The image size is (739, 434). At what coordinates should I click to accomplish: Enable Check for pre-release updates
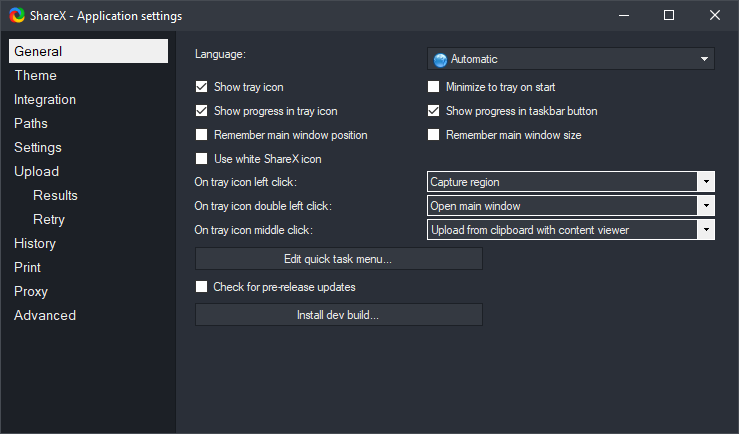coord(202,287)
